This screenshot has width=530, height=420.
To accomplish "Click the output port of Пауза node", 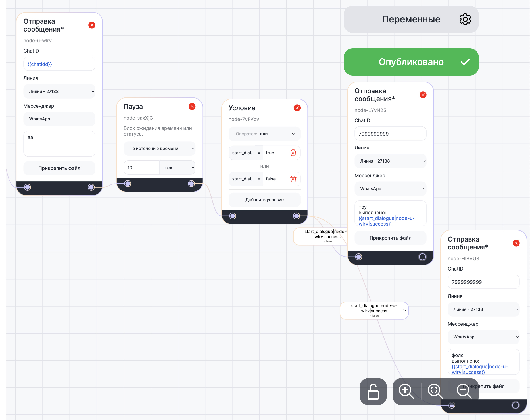I will [191, 184].
